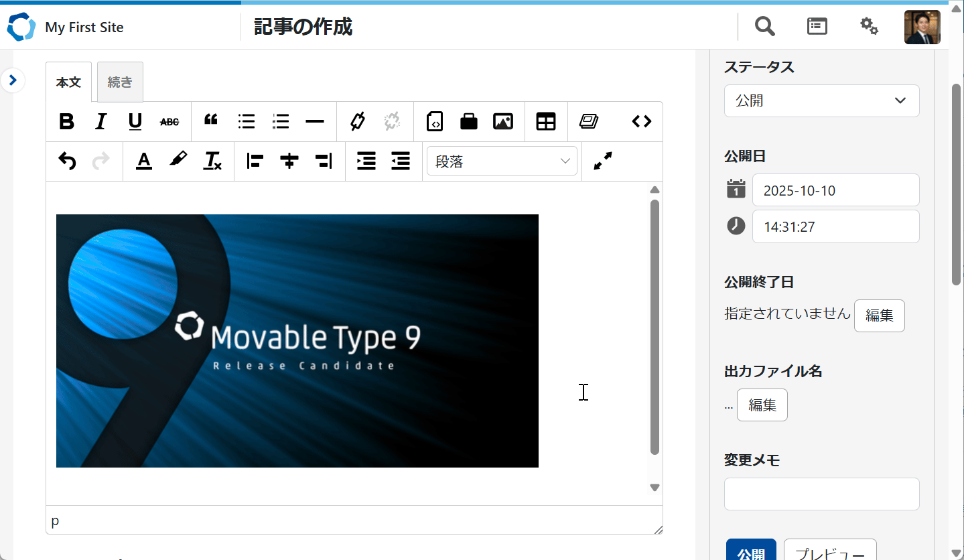Insert an image asset
This screenshot has height=560, width=964.
point(502,121)
